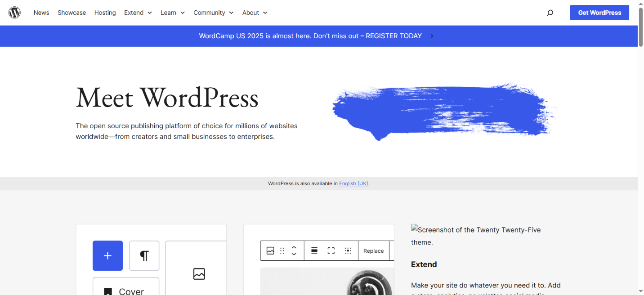Click the large image placeholder icon
644x295 pixels.
tap(199, 274)
